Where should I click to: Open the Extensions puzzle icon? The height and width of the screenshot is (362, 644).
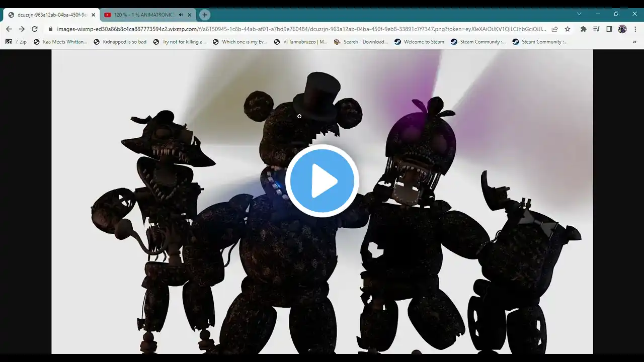584,29
